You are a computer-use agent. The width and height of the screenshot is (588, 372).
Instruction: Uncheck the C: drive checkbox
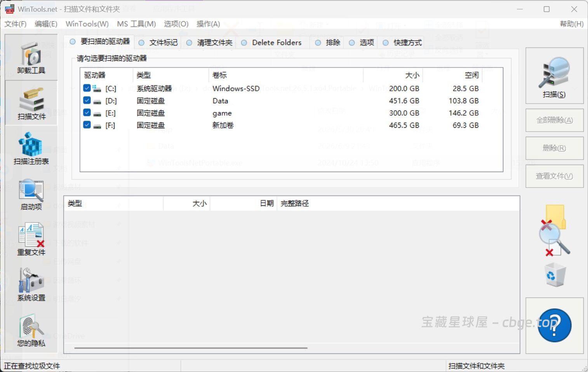(87, 88)
